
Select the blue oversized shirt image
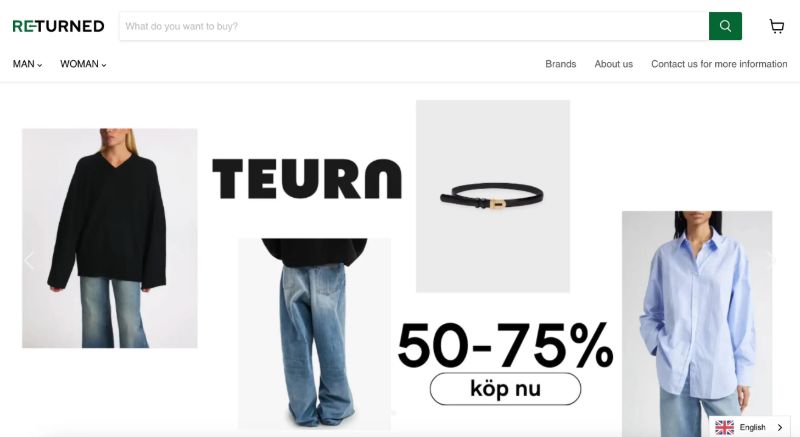pyautogui.click(x=697, y=323)
